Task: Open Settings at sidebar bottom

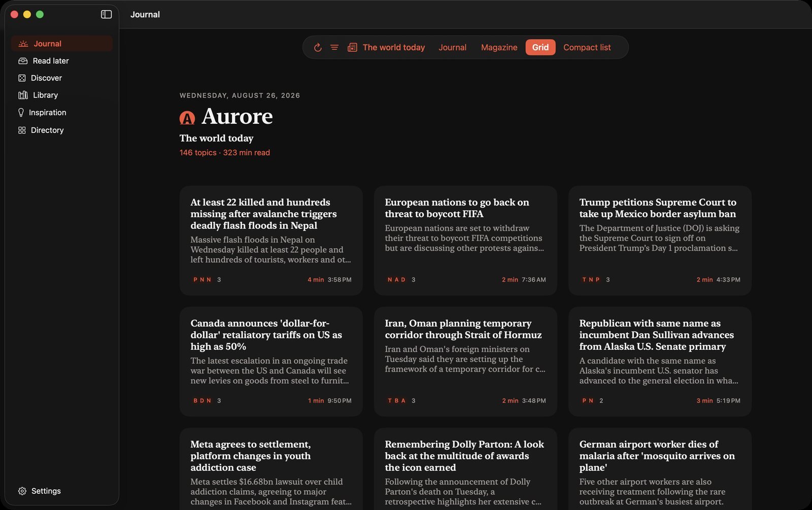Action: pos(62,491)
